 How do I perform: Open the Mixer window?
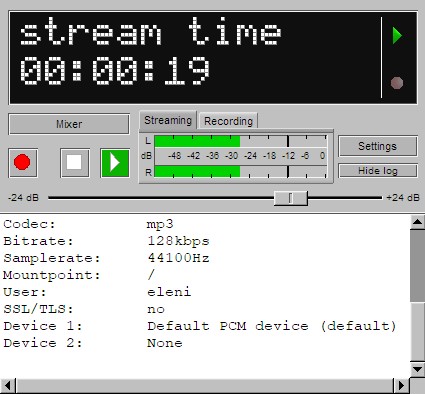point(69,124)
